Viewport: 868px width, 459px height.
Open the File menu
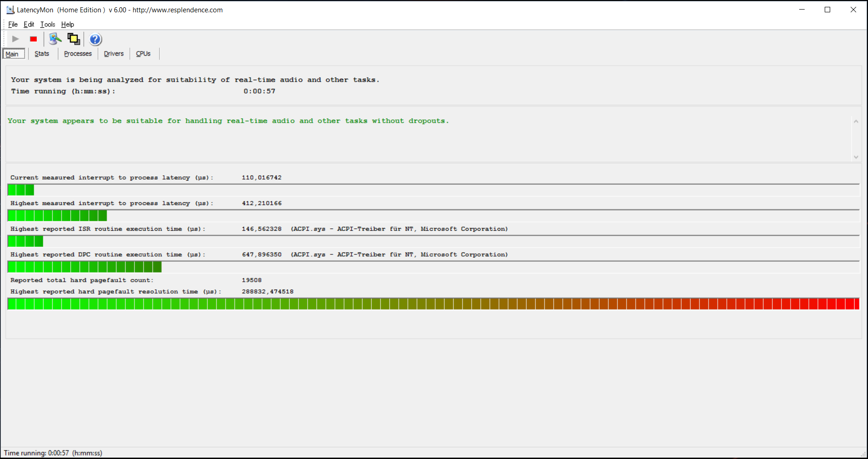[13, 25]
